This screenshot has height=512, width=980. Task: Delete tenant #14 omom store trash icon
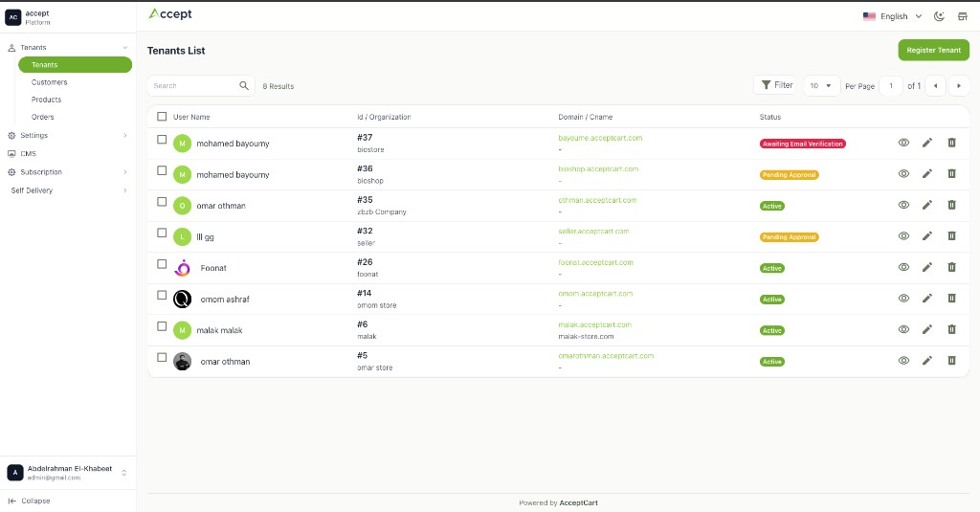pyautogui.click(x=952, y=299)
